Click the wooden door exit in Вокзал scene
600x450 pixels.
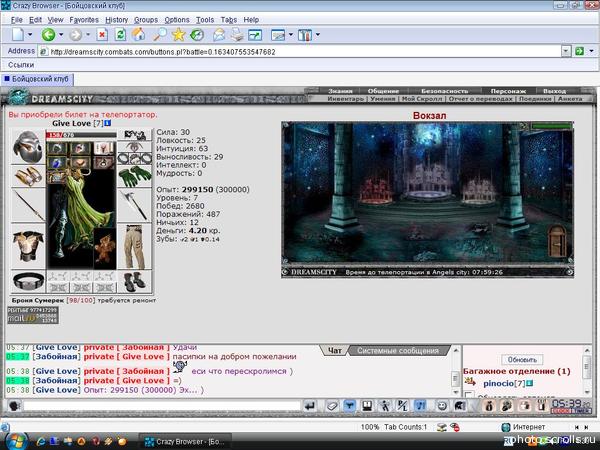point(557,241)
